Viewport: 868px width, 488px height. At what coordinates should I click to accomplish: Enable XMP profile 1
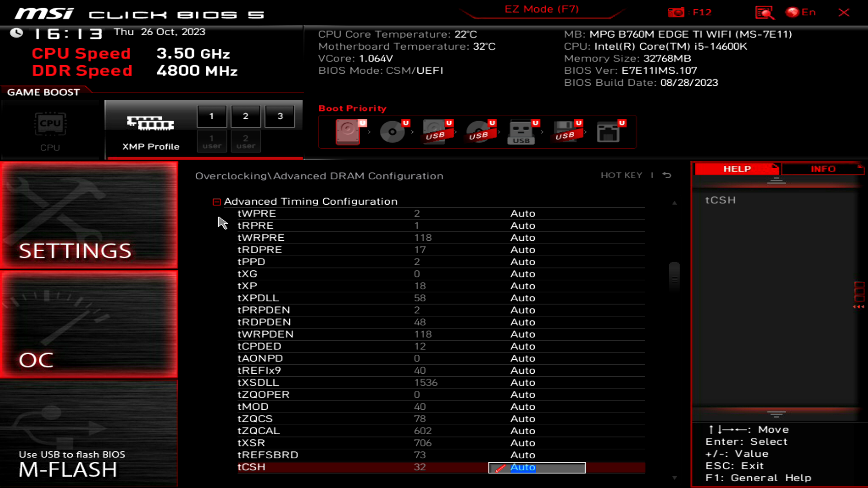[x=212, y=117]
